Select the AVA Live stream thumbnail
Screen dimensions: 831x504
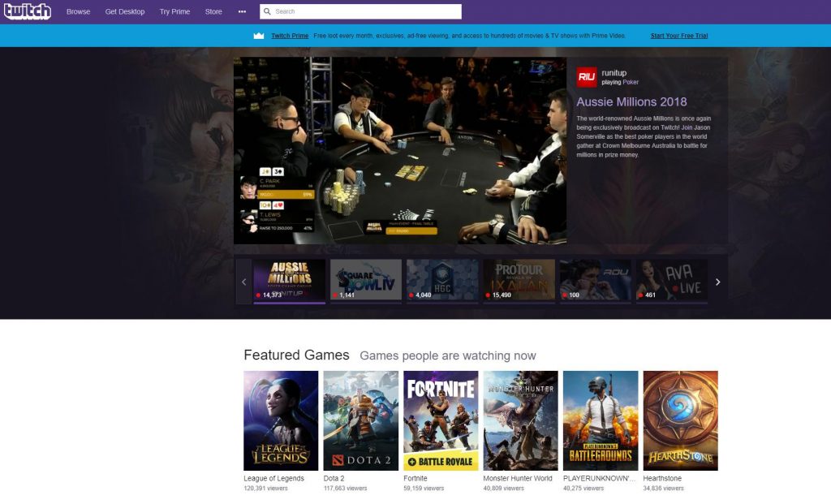point(672,280)
